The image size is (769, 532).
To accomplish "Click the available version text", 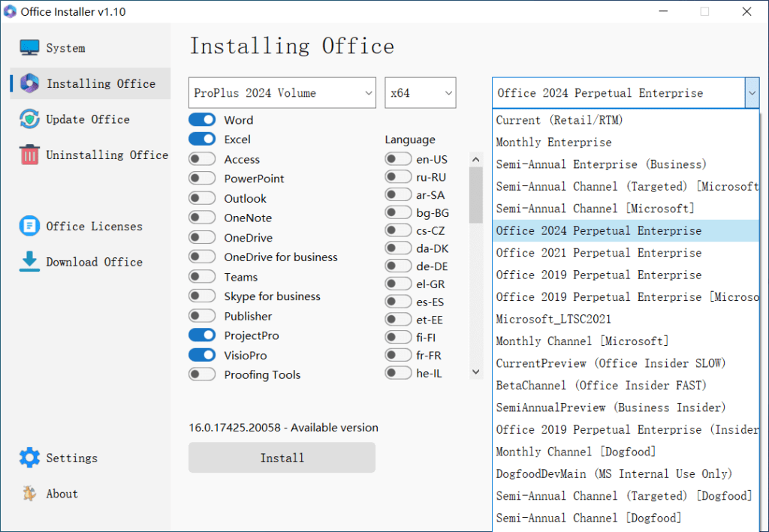I will (x=283, y=428).
